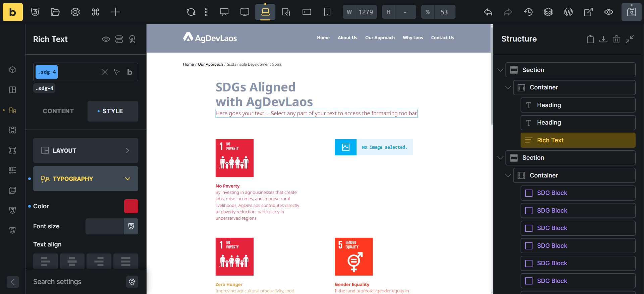Select the .sdg-4 class tag below field

click(45, 88)
